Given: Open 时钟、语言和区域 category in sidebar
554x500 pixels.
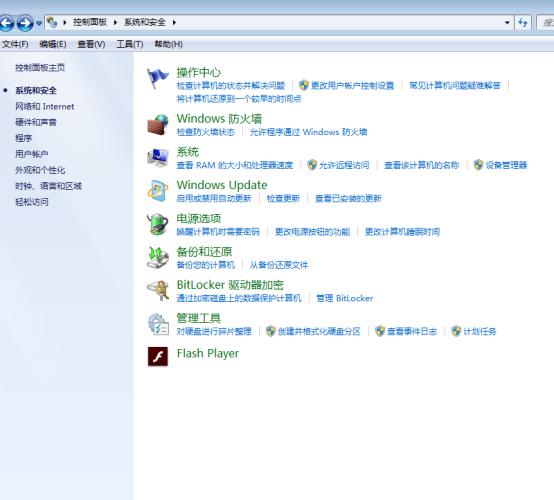Looking at the screenshot, I should [x=48, y=186].
